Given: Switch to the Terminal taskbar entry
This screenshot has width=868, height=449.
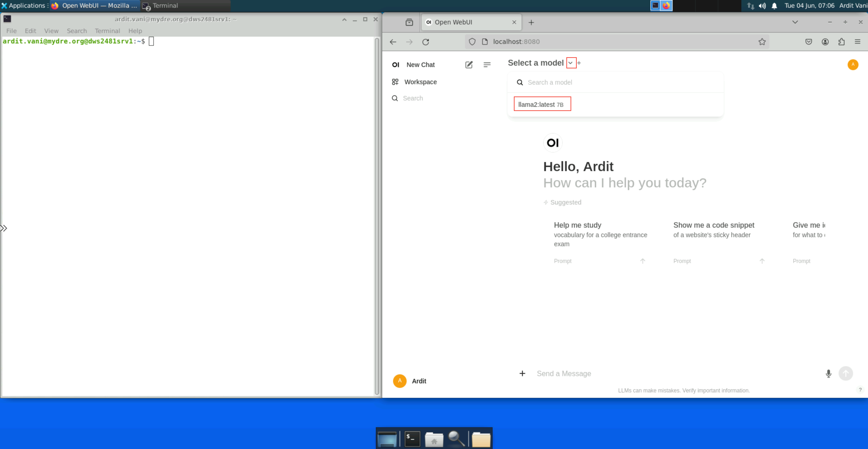Looking at the screenshot, I should (185, 5).
